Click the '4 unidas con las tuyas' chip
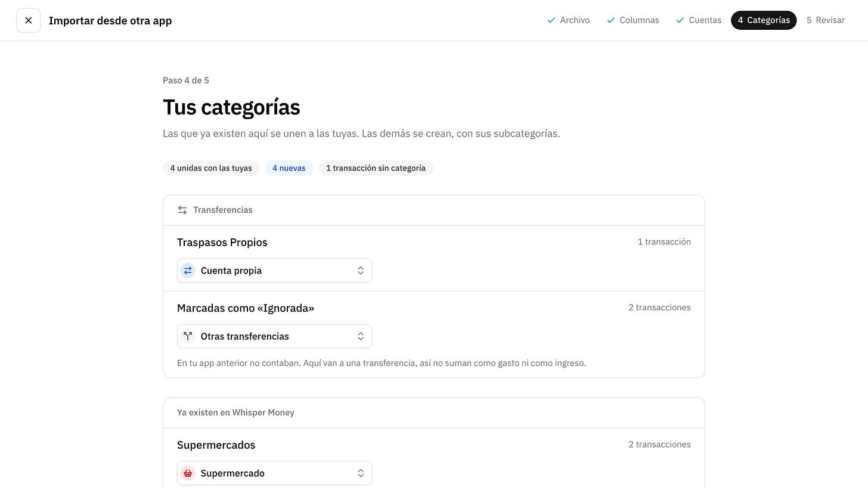 pyautogui.click(x=211, y=168)
